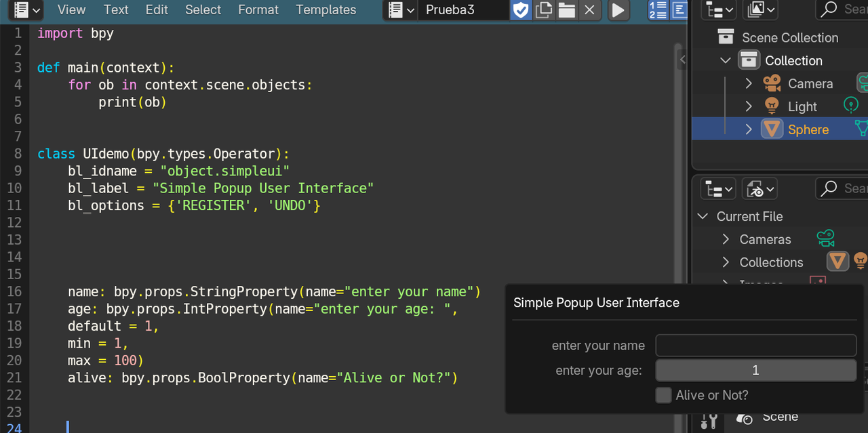Open the outliner editor type dropdown
The image size is (868, 433).
click(719, 9)
